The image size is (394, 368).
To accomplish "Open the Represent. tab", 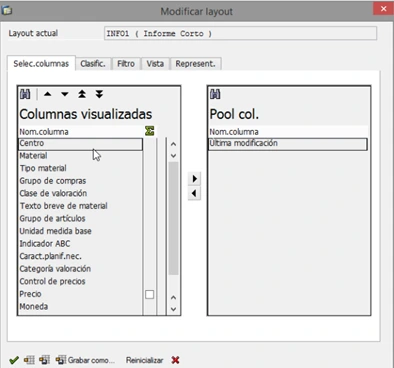I will (196, 64).
